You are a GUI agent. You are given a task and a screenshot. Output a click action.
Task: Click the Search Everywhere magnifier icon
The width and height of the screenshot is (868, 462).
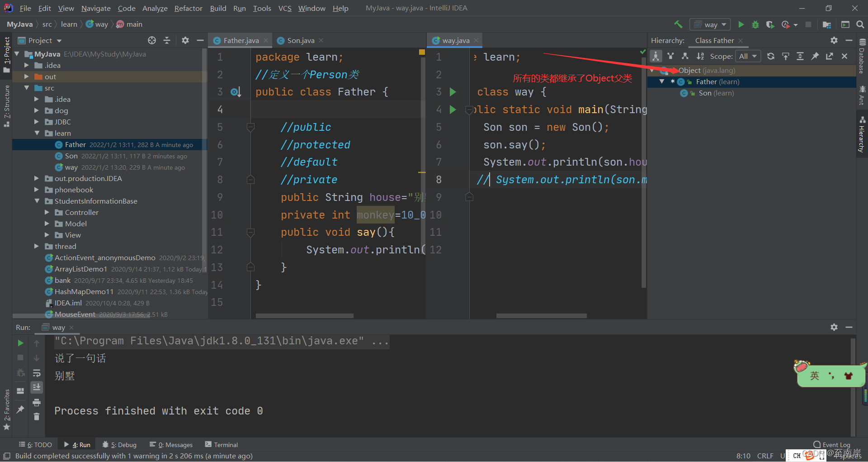pyautogui.click(x=860, y=24)
